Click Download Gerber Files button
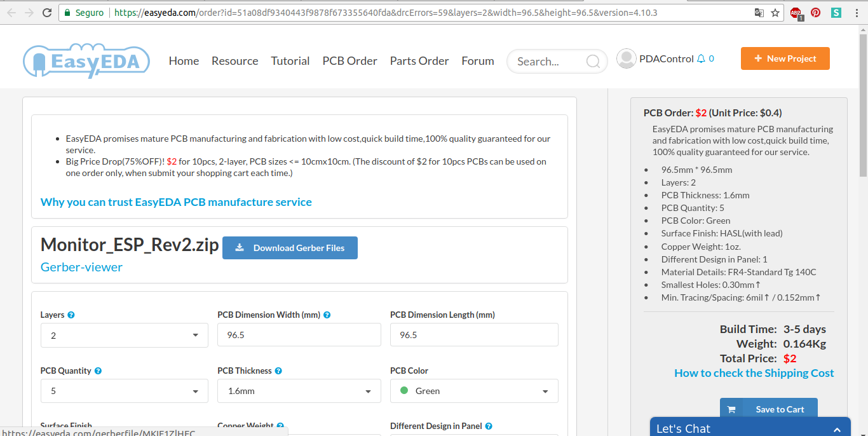Viewport: 868px width, 436px height. click(x=290, y=248)
